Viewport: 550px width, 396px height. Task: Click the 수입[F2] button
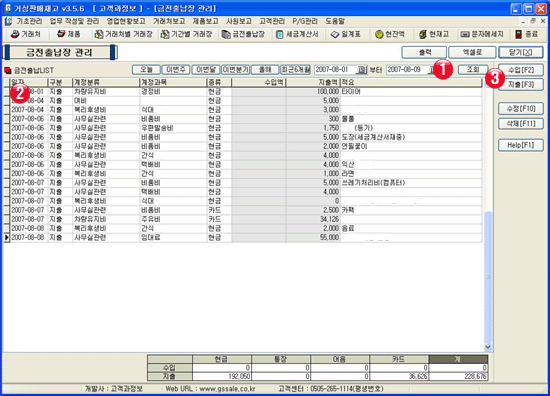click(x=521, y=70)
